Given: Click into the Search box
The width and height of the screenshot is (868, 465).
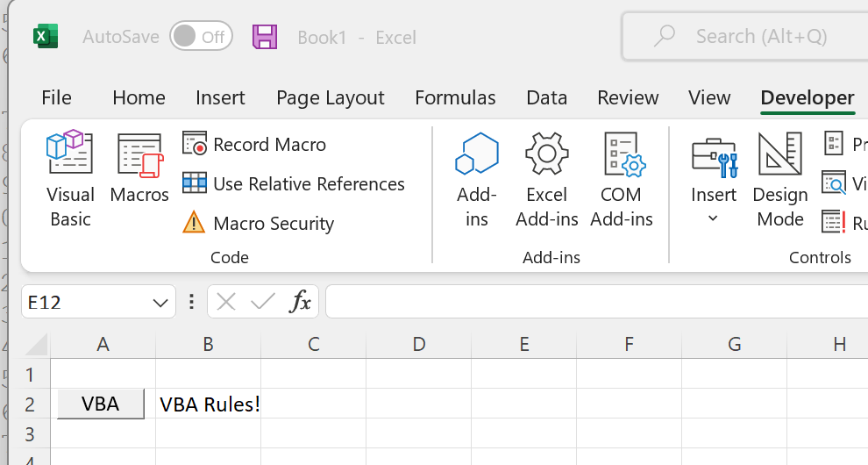Looking at the screenshot, I should tap(745, 37).
